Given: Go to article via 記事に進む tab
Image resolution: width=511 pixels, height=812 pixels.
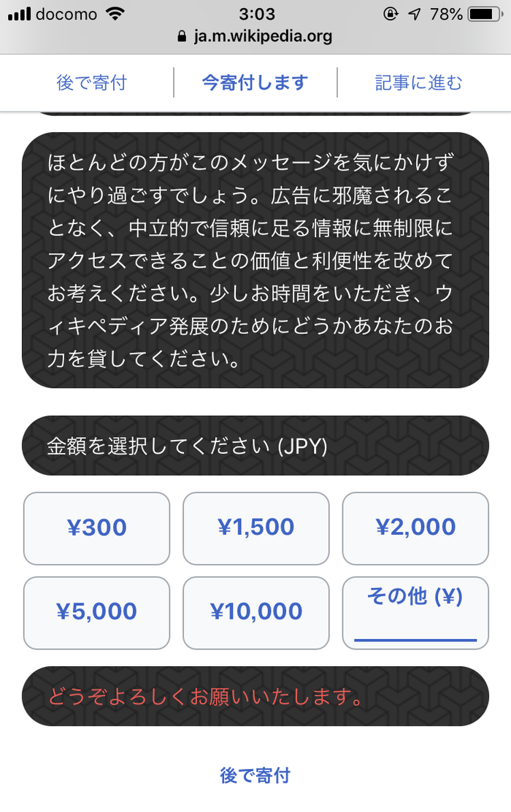Looking at the screenshot, I should click(x=418, y=82).
